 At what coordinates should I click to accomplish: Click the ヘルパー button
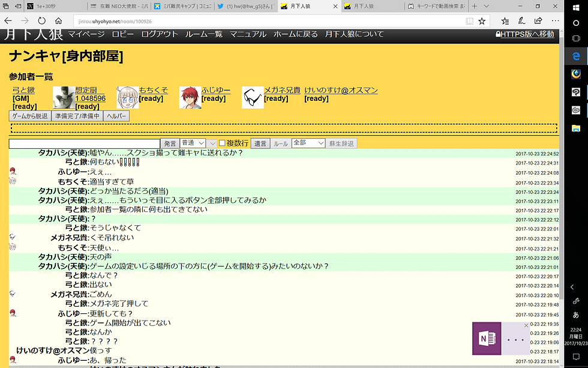(x=116, y=116)
